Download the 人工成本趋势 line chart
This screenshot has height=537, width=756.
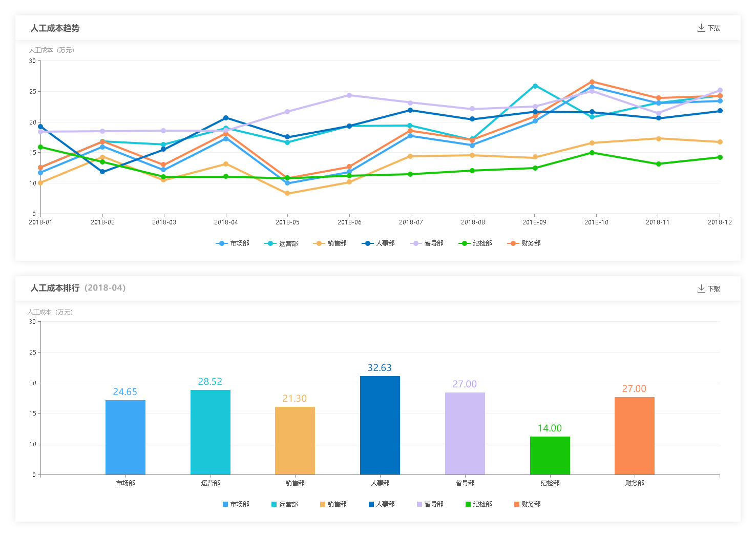pyautogui.click(x=709, y=28)
